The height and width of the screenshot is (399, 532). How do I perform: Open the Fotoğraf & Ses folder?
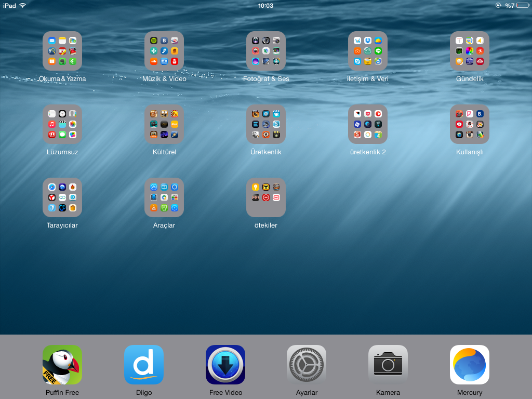pos(266,51)
